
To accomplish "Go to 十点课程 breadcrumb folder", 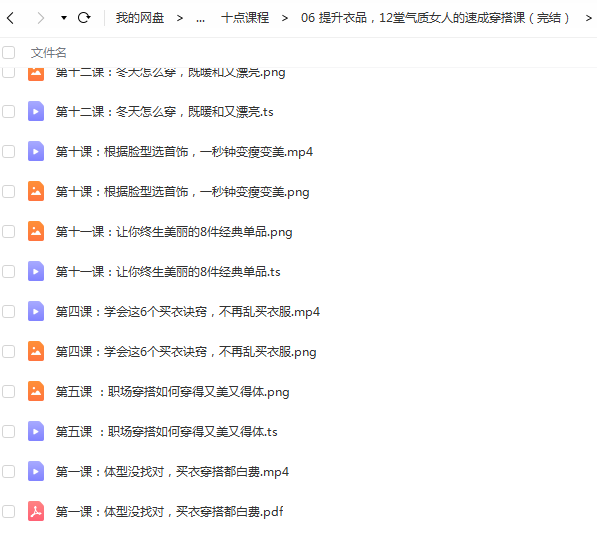I will click(x=245, y=18).
